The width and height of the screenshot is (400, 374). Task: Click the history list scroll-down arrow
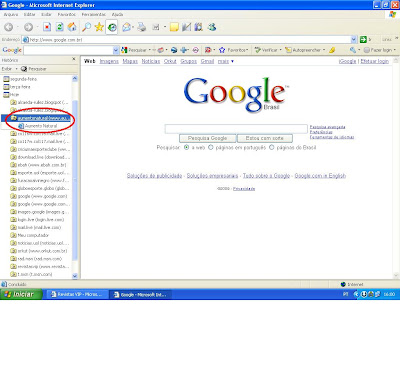[75, 276]
